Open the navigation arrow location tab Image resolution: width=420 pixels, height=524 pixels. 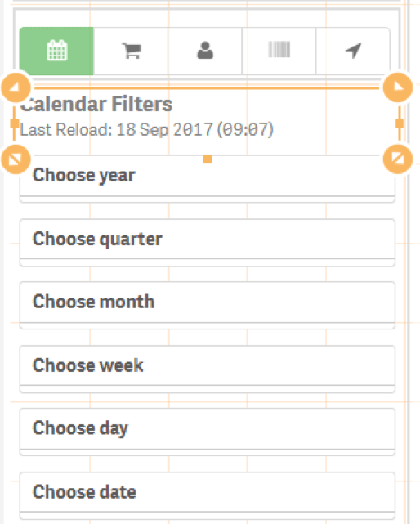click(x=353, y=51)
